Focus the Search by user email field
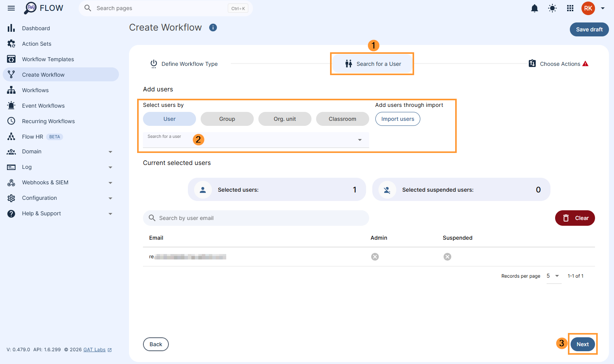Image resolution: width=614 pixels, height=364 pixels. click(x=256, y=218)
